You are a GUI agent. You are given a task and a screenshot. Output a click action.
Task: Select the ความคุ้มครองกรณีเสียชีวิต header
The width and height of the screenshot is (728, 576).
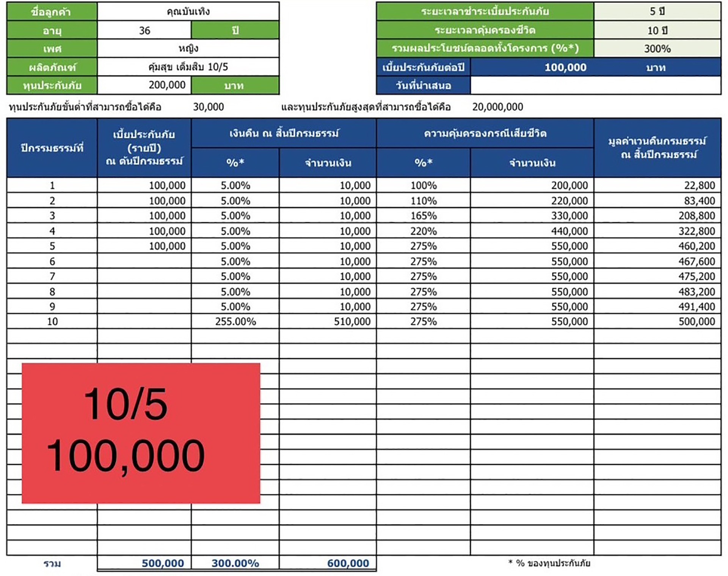(485, 133)
